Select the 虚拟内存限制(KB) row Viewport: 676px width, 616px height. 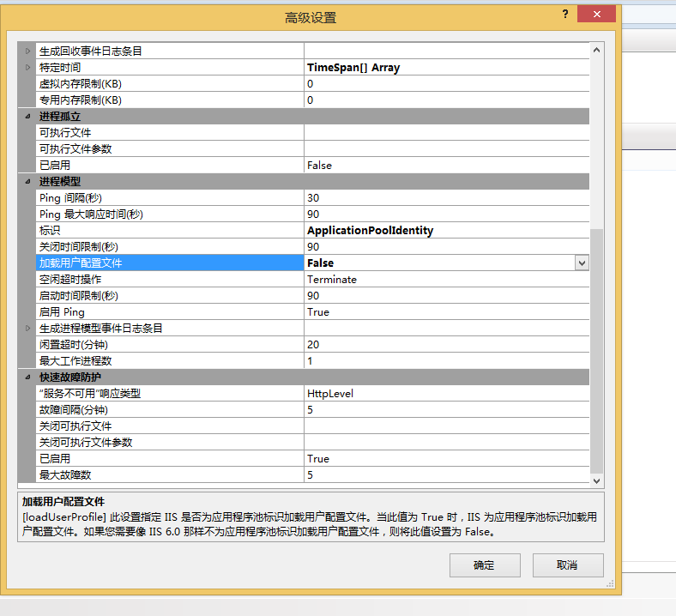click(x=312, y=83)
